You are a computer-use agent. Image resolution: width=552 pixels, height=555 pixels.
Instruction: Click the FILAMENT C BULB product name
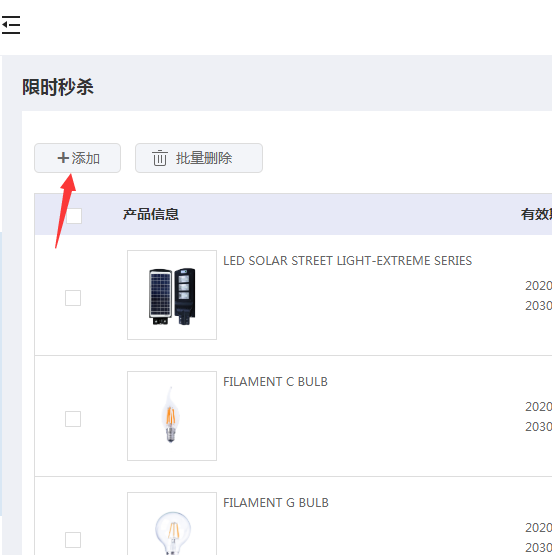tap(275, 382)
